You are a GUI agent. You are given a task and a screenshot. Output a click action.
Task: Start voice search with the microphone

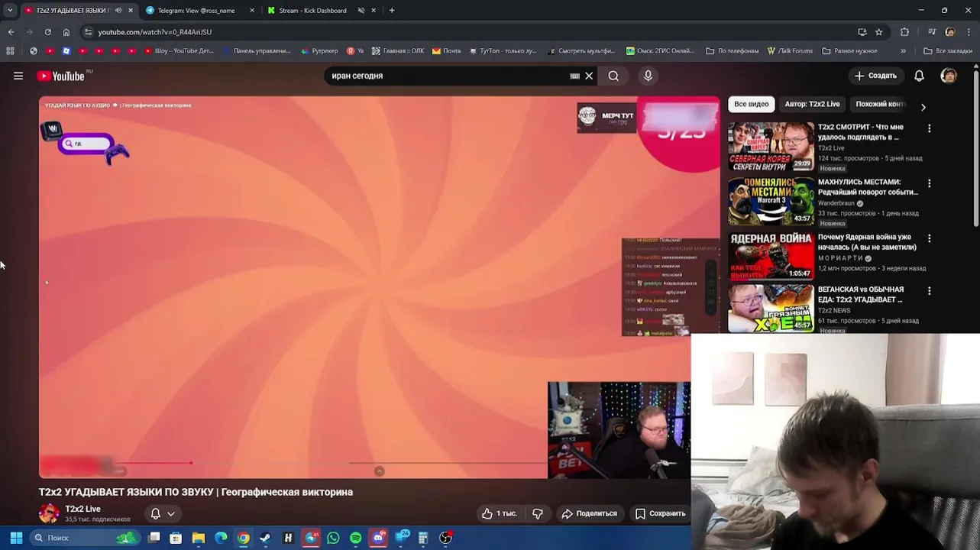(648, 76)
